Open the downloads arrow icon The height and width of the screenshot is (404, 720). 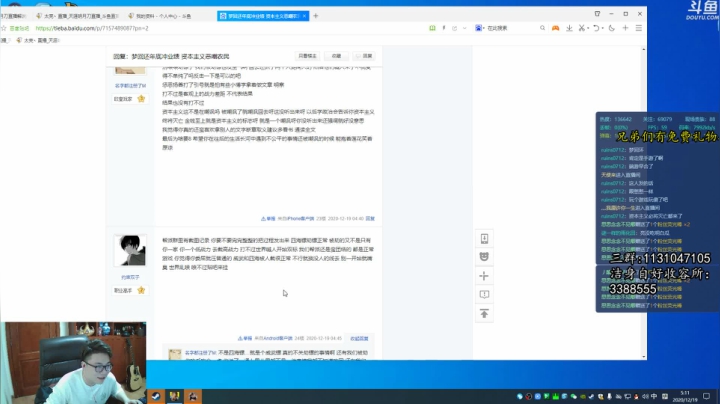569,28
